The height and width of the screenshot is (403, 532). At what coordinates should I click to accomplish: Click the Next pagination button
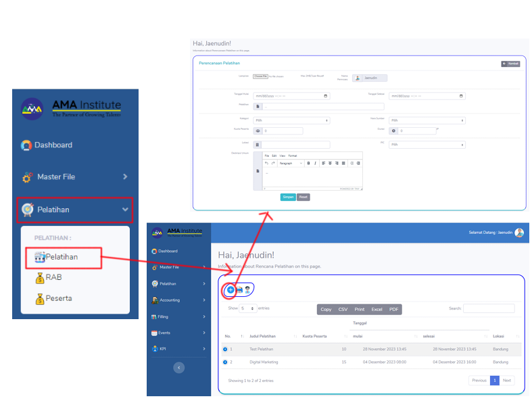coord(506,381)
